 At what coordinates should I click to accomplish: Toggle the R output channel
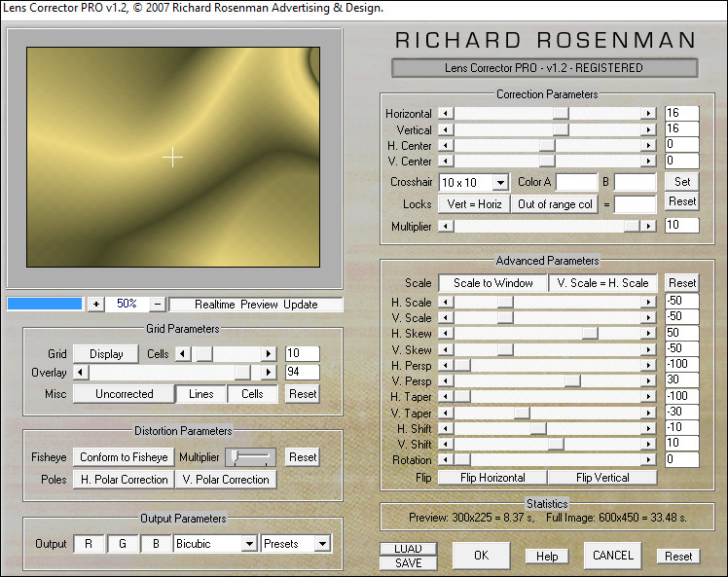coord(89,544)
